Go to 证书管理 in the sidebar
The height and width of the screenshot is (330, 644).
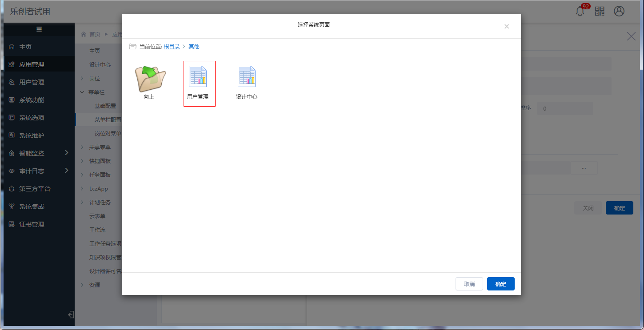click(32, 224)
